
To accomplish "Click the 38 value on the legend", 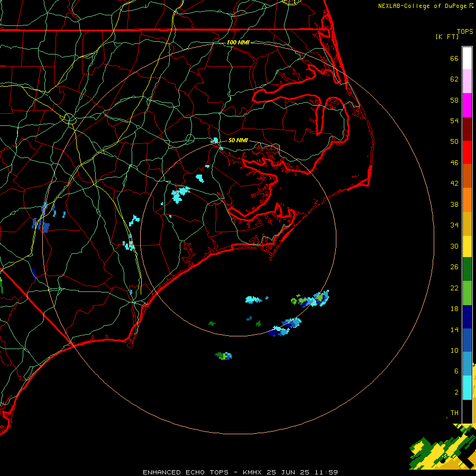I will [x=454, y=205].
